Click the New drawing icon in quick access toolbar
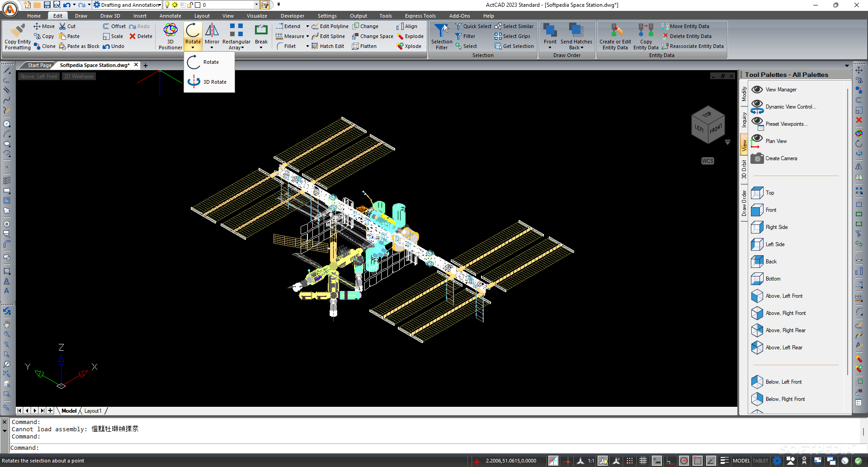This screenshot has height=467, width=868. click(x=27, y=5)
